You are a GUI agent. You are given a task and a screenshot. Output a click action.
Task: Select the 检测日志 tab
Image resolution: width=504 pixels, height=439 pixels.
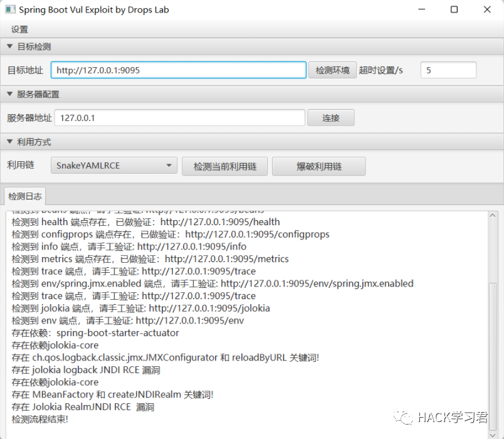[24, 196]
